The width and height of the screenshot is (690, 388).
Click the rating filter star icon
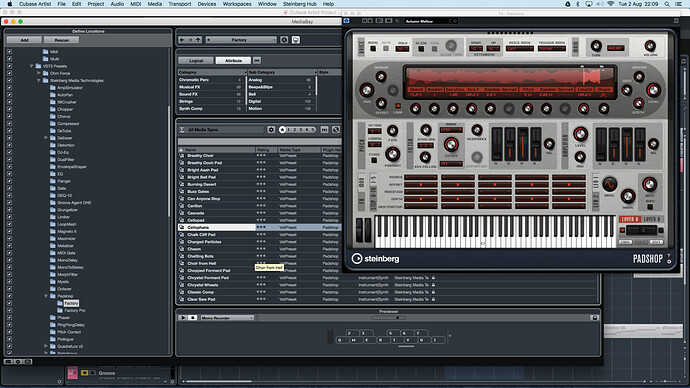[282, 130]
